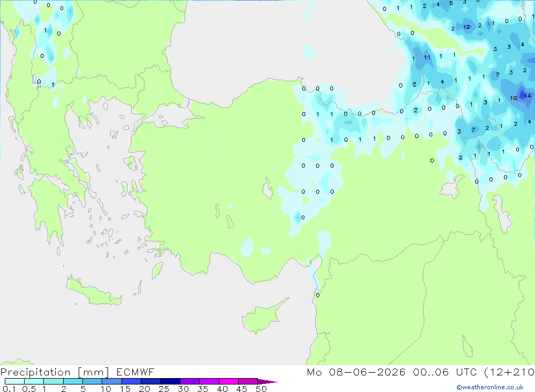This screenshot has height=392, width=535.
Task: Click the legend label '15'
Action: (x=125, y=389)
